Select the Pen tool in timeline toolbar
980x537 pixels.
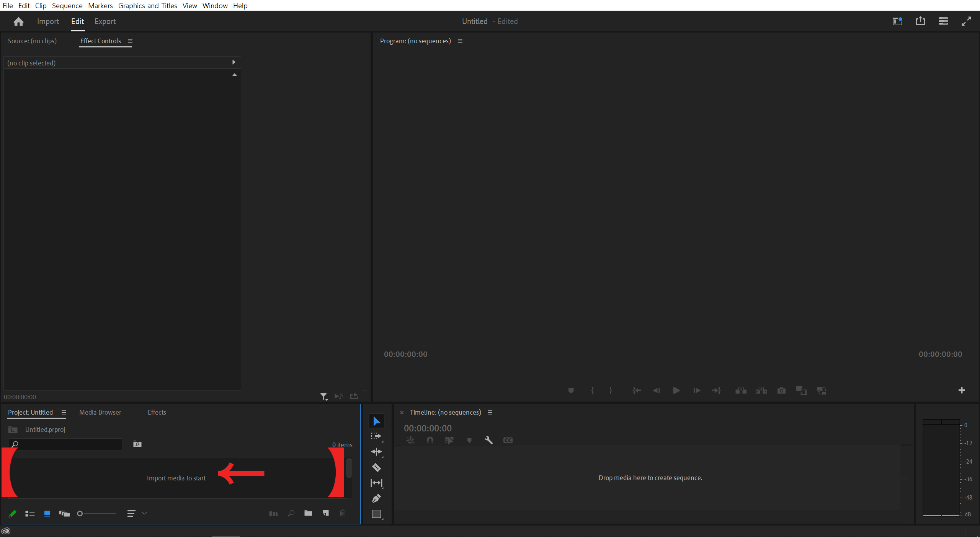click(376, 498)
